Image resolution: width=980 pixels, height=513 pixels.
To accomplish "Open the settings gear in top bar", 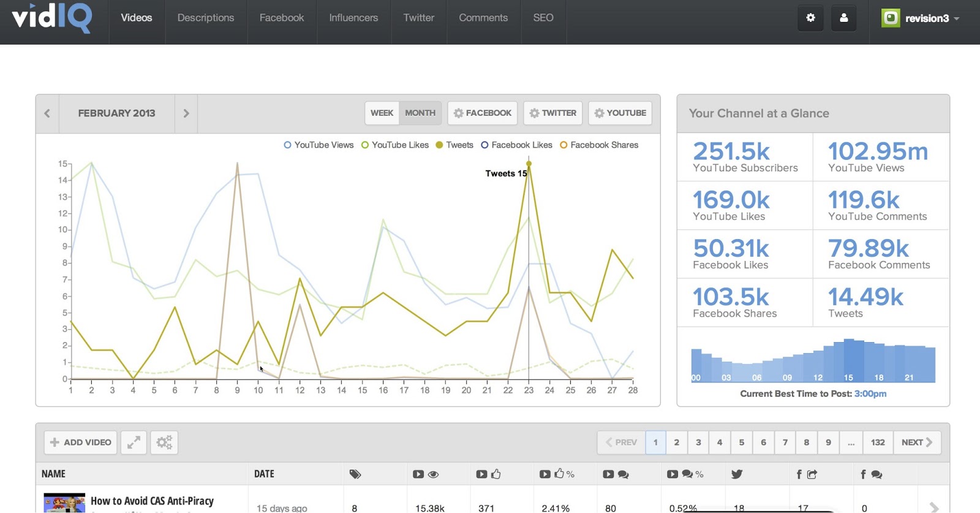I will pos(810,18).
